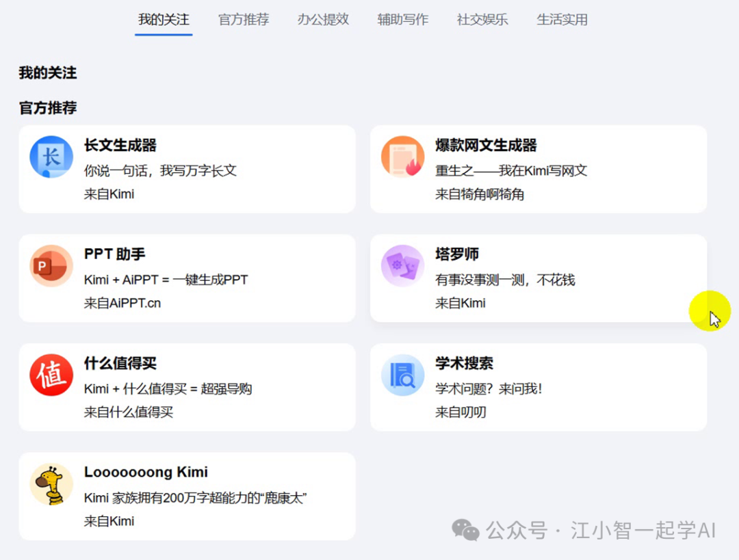This screenshot has height=560, width=739.
Task: Click description 学术问题？来问我！
Action: 489,388
